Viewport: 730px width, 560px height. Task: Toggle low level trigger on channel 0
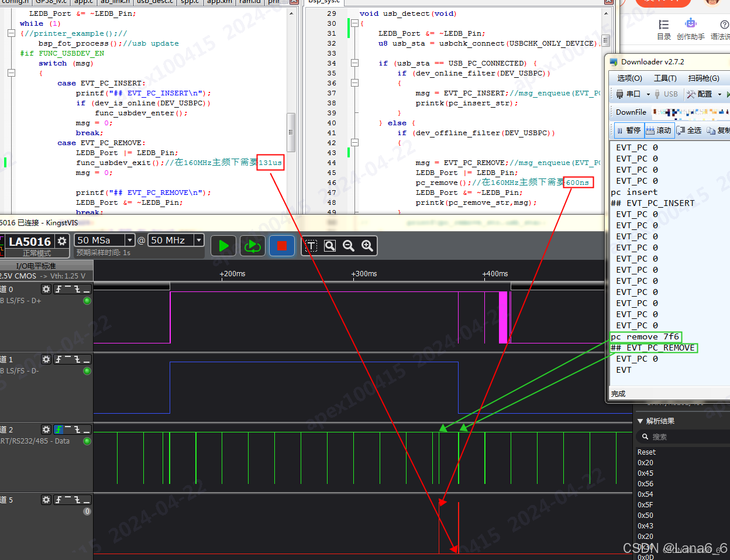pyautogui.click(x=87, y=289)
